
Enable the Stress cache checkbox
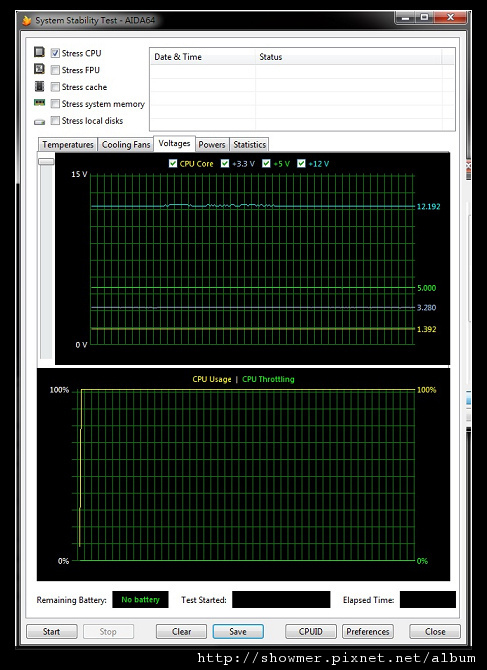point(55,87)
